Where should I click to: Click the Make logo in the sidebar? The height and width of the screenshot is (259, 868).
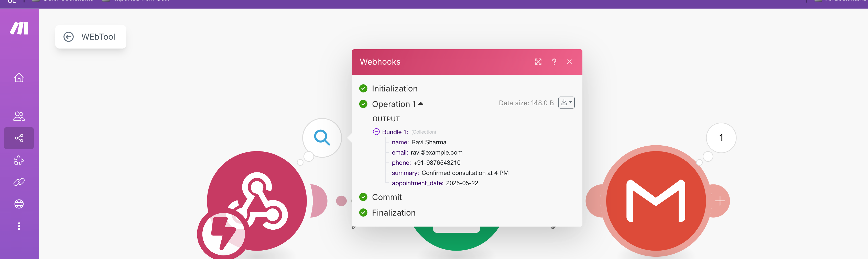19,28
